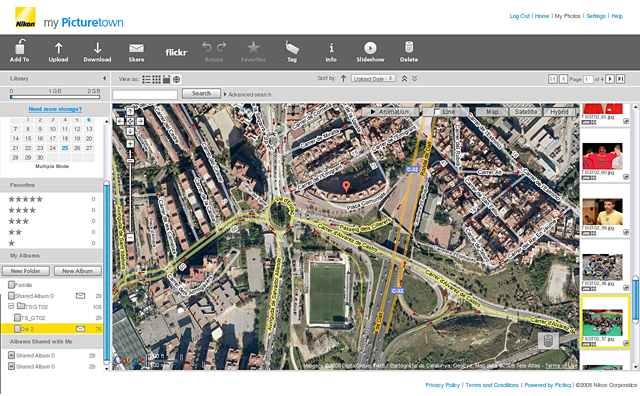Open the Upload Date sort dropdown

coord(373,78)
